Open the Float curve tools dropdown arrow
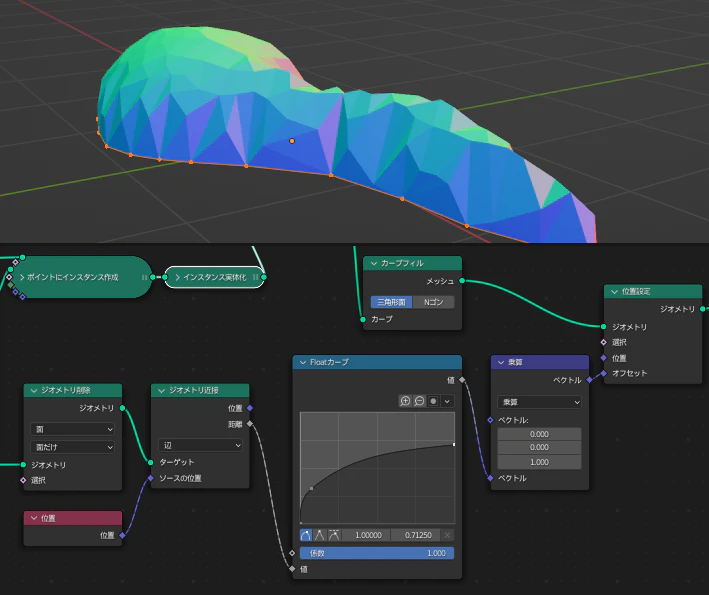This screenshot has height=595, width=709. [447, 401]
